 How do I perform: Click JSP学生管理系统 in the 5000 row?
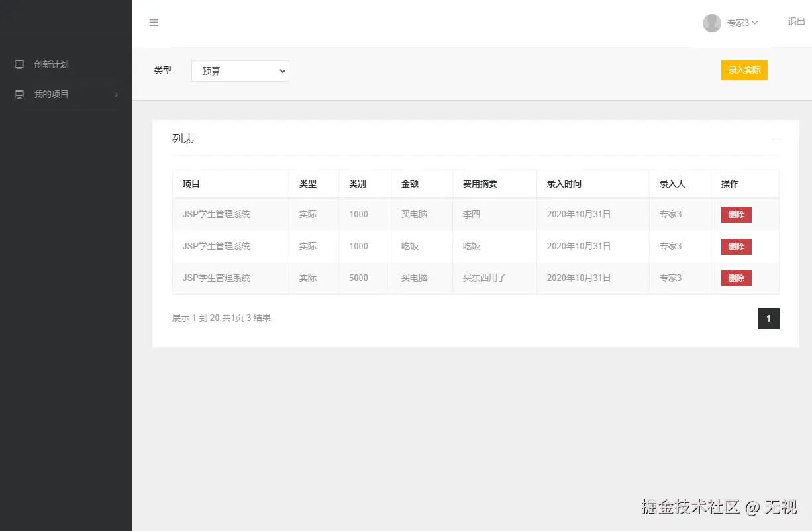coord(217,278)
